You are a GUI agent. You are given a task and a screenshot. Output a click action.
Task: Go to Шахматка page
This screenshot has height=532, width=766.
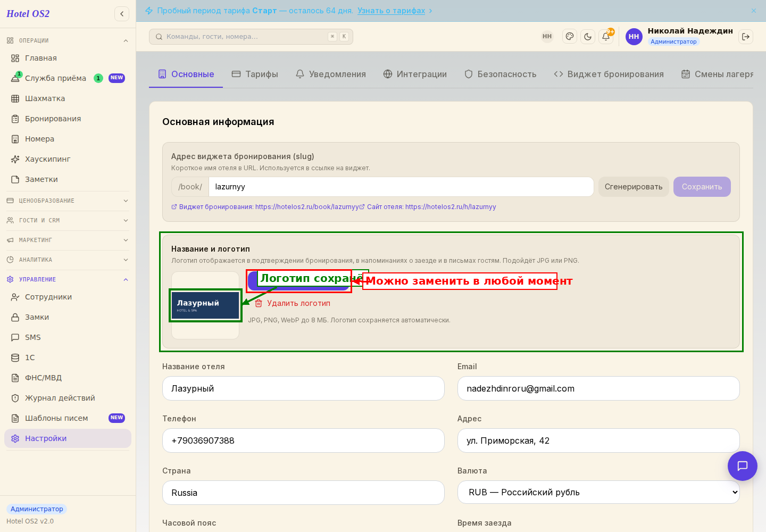(68, 98)
